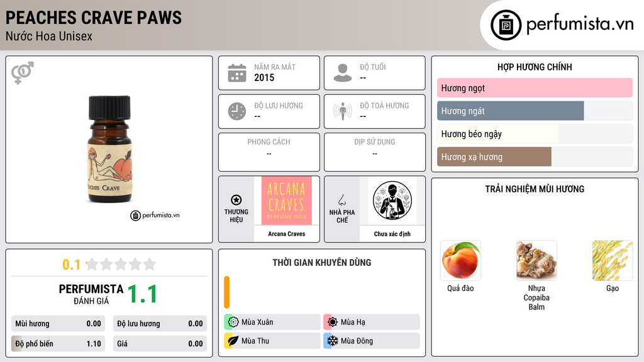Click the Chưa xác định perfumer label
This screenshot has width=644, height=362.
click(392, 234)
